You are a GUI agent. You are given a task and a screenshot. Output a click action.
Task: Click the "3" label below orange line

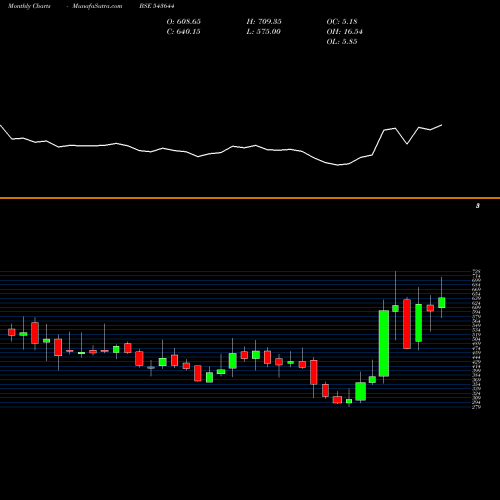tap(478, 206)
